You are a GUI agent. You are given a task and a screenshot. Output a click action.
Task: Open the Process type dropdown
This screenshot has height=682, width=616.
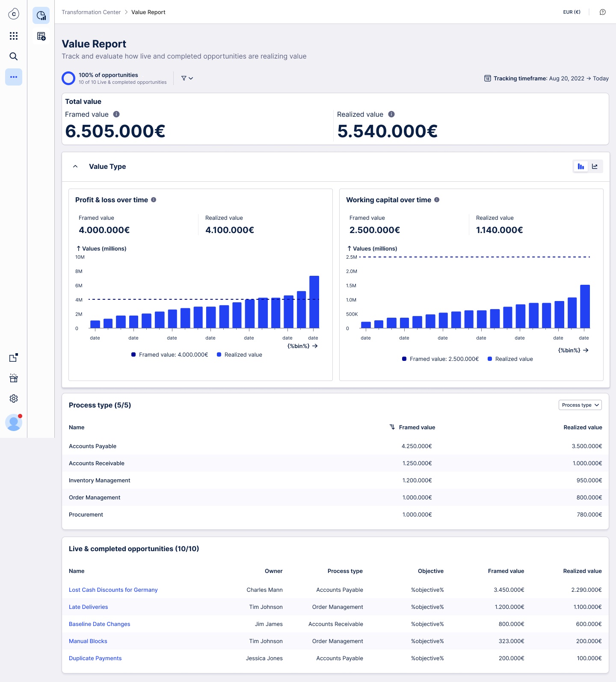pos(580,405)
